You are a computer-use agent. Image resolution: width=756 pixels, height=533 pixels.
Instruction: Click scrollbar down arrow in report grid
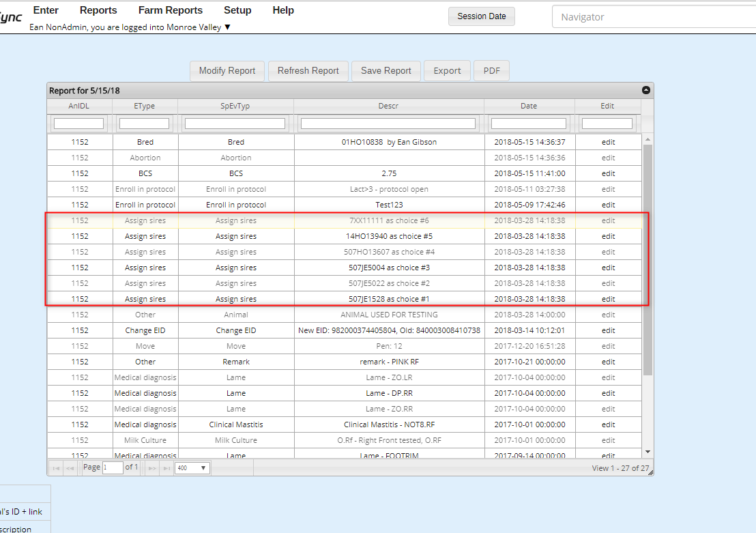[x=648, y=452]
